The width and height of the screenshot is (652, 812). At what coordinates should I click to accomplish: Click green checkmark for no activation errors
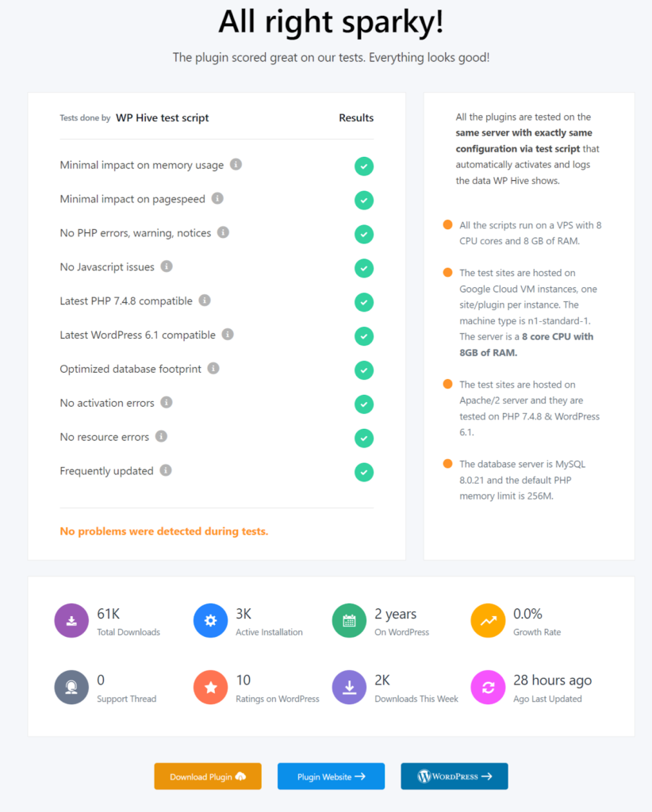point(364,404)
